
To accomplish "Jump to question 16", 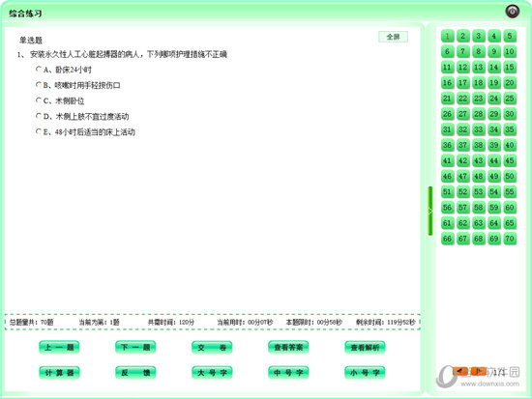I will pos(447,83).
